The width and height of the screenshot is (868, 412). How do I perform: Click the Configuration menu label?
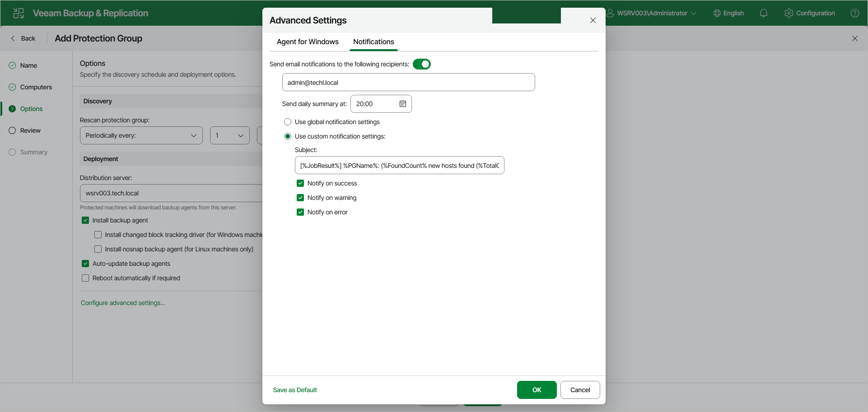click(x=816, y=13)
